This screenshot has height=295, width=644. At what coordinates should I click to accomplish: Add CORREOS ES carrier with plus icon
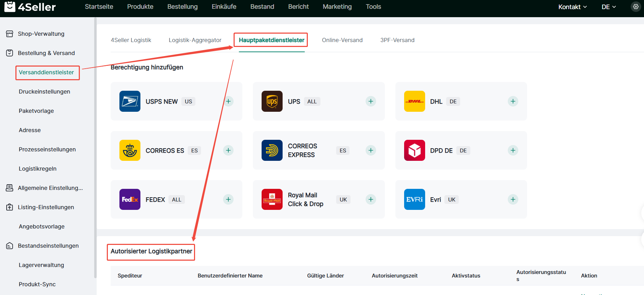coord(228,150)
